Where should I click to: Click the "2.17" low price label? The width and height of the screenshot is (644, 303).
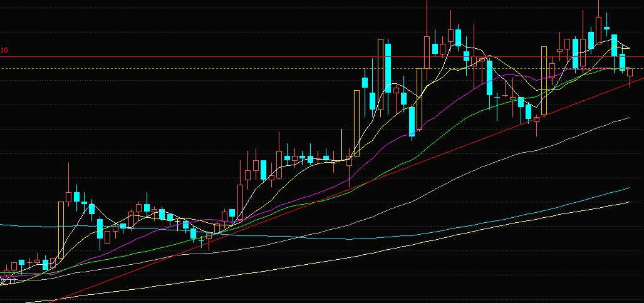coord(8,281)
